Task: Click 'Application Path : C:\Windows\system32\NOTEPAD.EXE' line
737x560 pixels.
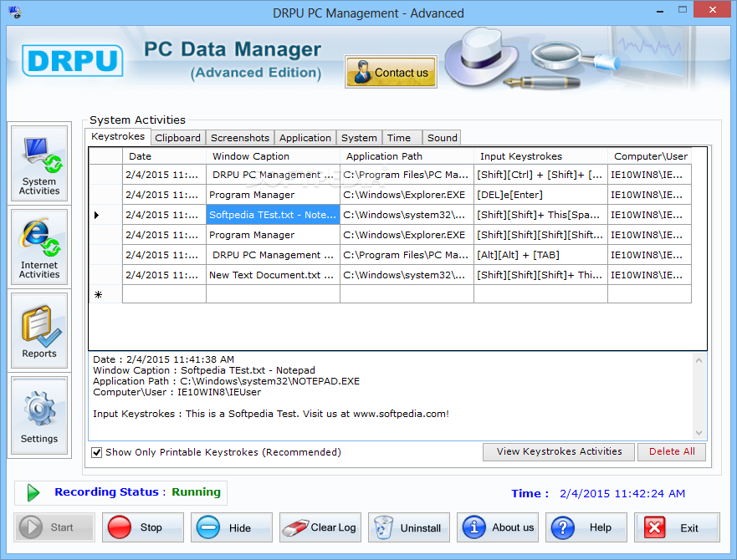Action: click(226, 381)
